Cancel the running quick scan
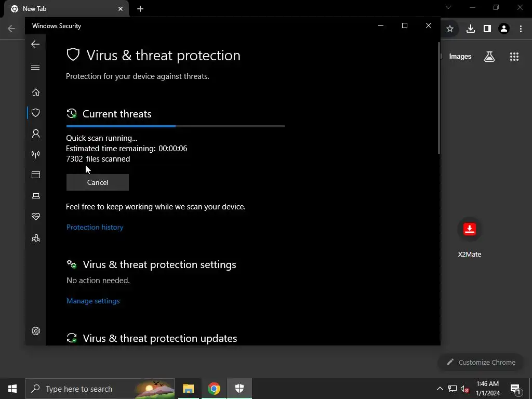 97,182
